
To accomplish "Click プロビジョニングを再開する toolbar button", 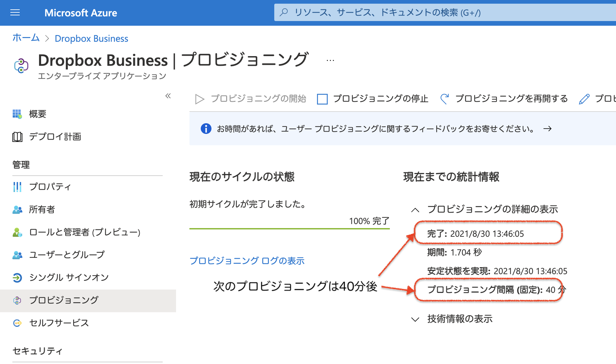I will (x=504, y=99).
